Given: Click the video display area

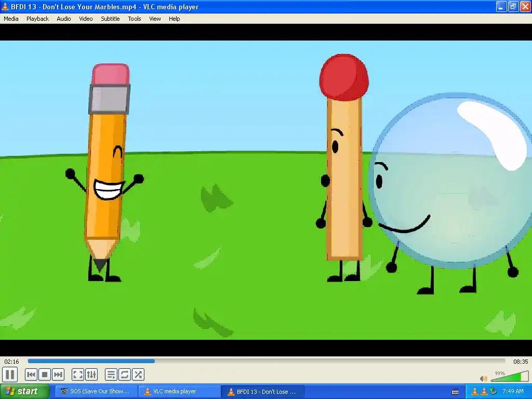Looking at the screenshot, I should [266, 190].
